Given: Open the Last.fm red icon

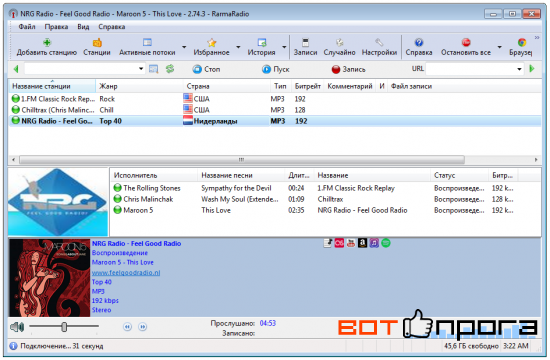Looking at the screenshot, I should (339, 243).
